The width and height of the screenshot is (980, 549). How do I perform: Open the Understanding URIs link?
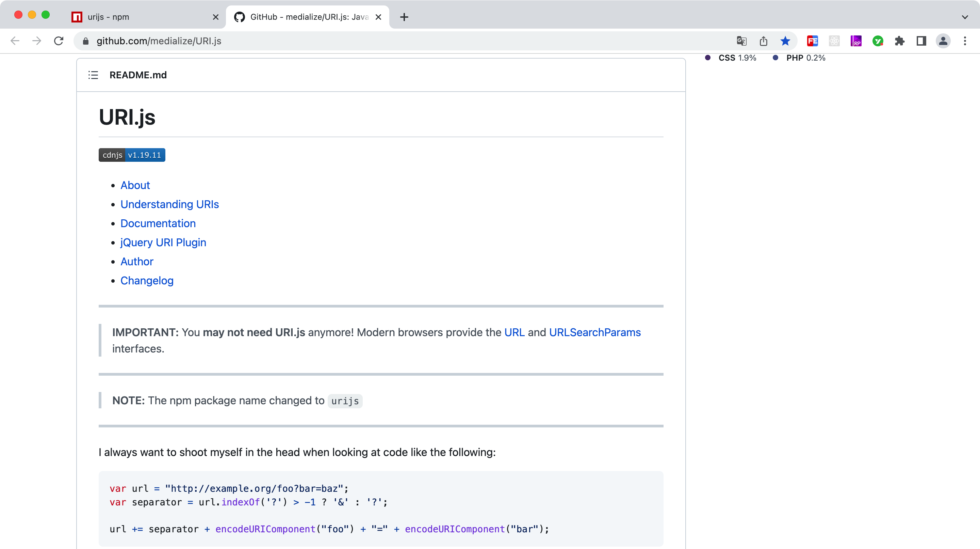coord(170,204)
